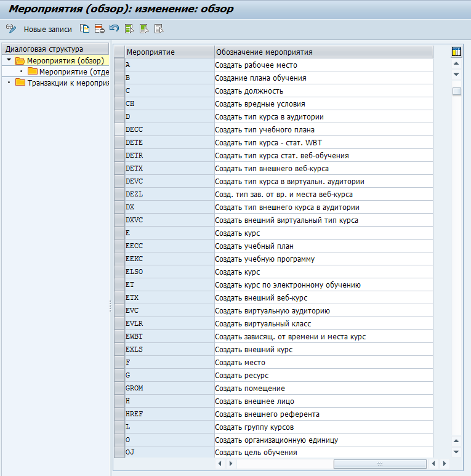Image resolution: width=471 pixels, height=476 pixels.
Task: Click cell 'Создать группу курсов'
Action: pyautogui.click(x=323, y=427)
